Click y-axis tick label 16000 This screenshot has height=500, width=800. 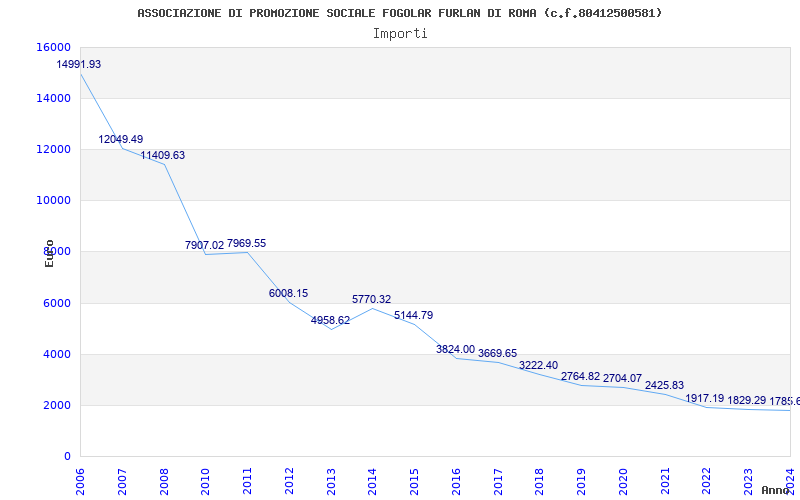click(54, 47)
